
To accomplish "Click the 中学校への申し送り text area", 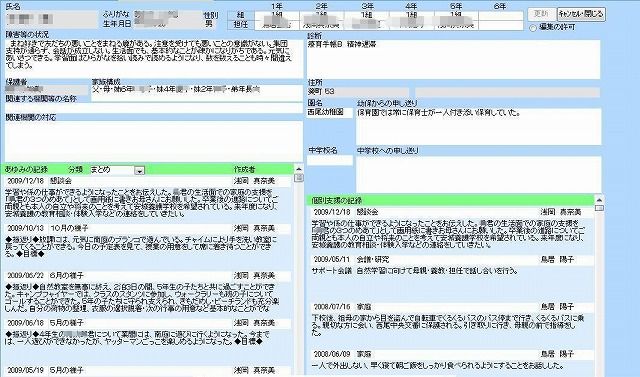I will (478, 174).
